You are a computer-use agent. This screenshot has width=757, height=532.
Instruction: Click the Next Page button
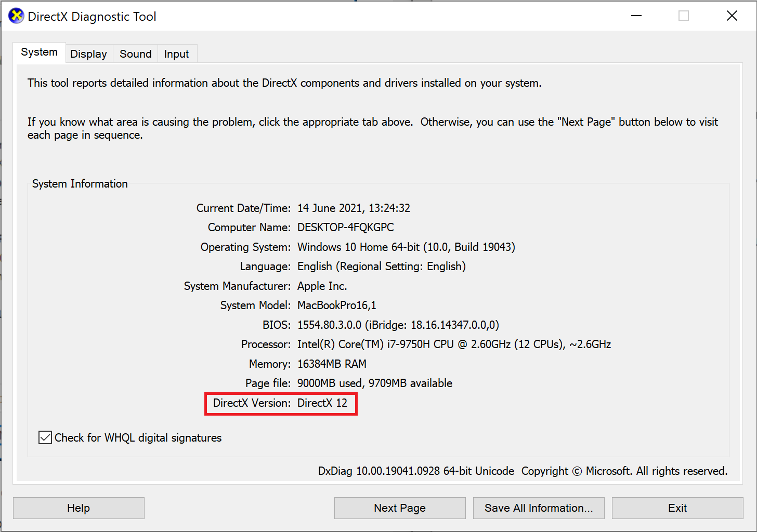tap(399, 508)
